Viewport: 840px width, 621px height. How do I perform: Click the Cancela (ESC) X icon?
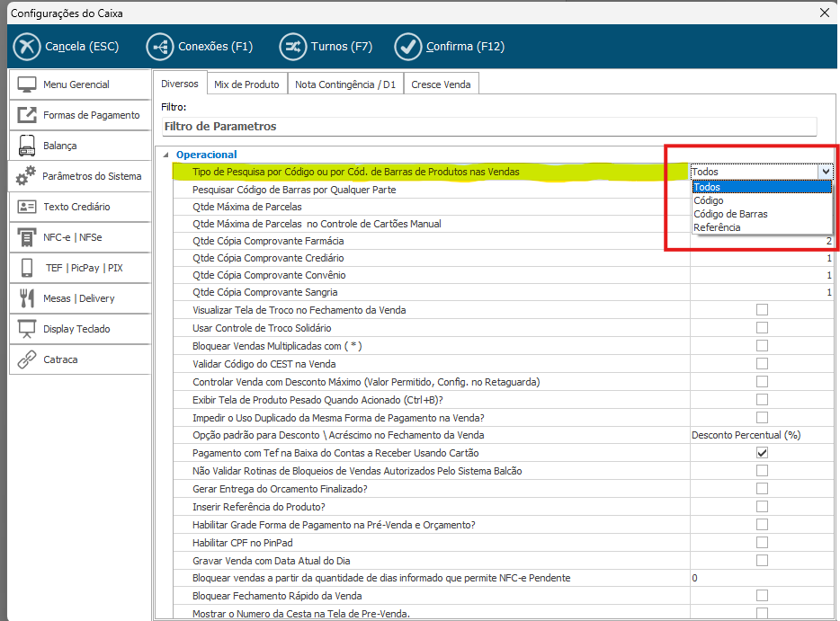(27, 46)
